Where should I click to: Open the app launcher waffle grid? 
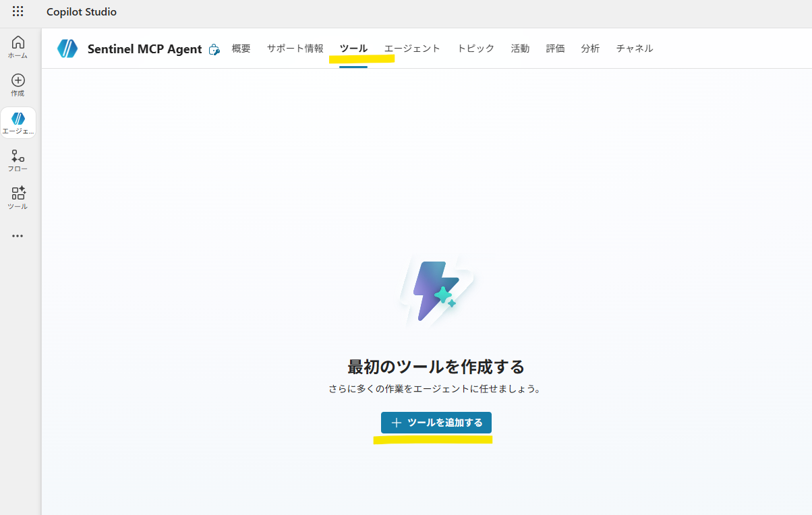[18, 11]
